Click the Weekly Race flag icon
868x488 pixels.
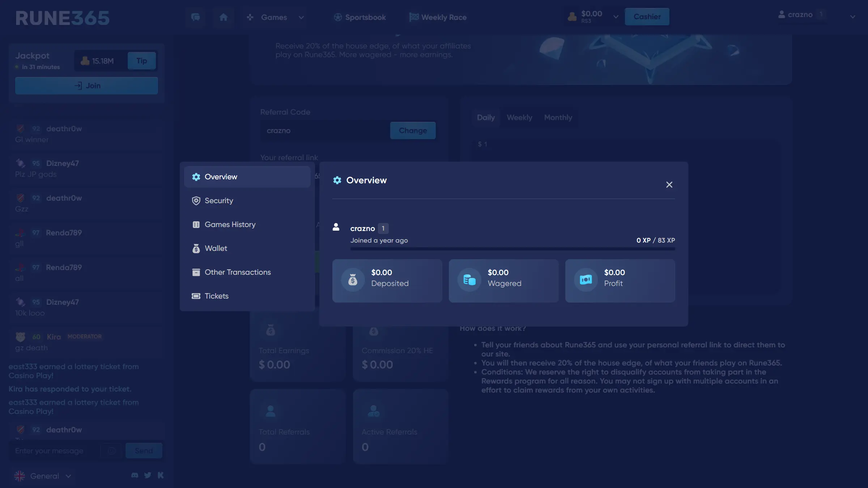(414, 17)
